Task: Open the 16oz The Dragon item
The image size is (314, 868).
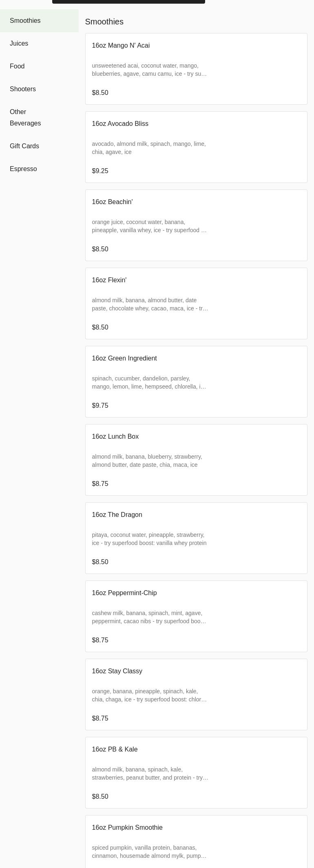Action: [196, 538]
